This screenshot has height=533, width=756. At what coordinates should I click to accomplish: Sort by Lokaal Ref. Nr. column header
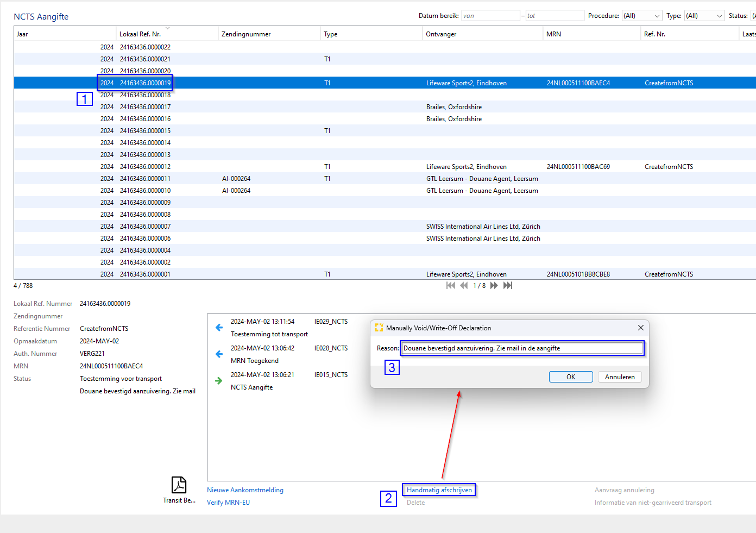point(167,34)
